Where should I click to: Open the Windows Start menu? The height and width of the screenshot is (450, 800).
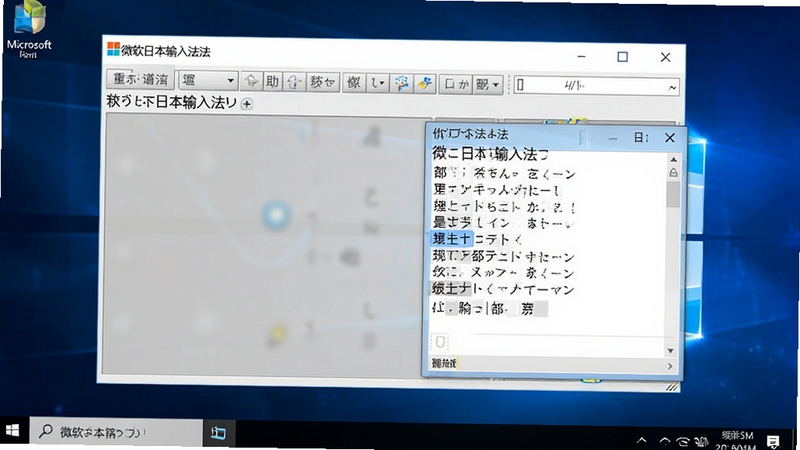[x=12, y=431]
